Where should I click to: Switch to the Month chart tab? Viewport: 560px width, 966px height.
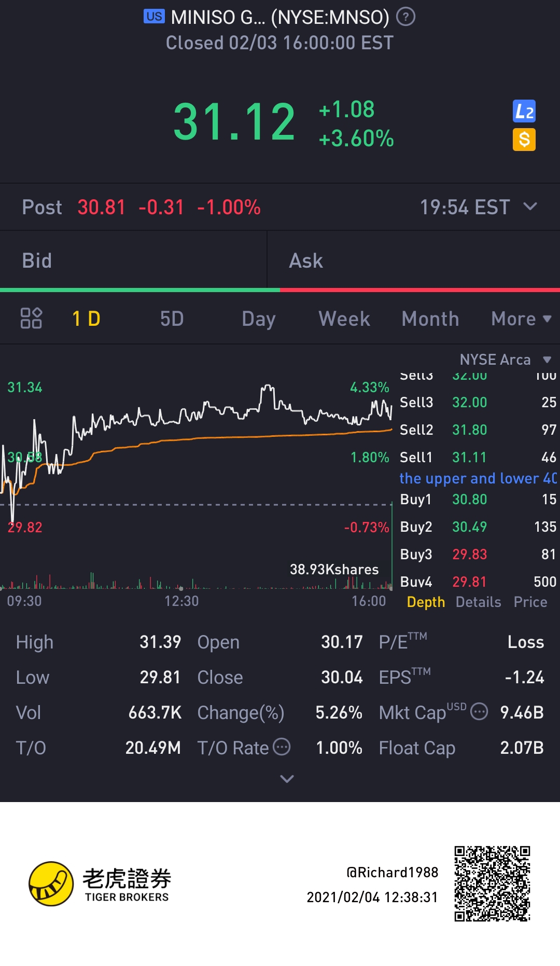point(430,319)
